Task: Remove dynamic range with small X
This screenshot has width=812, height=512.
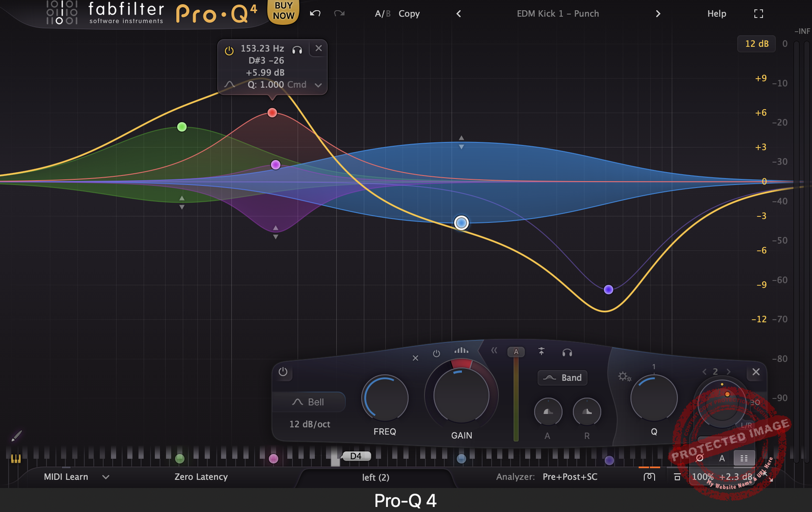Action: 415,358
